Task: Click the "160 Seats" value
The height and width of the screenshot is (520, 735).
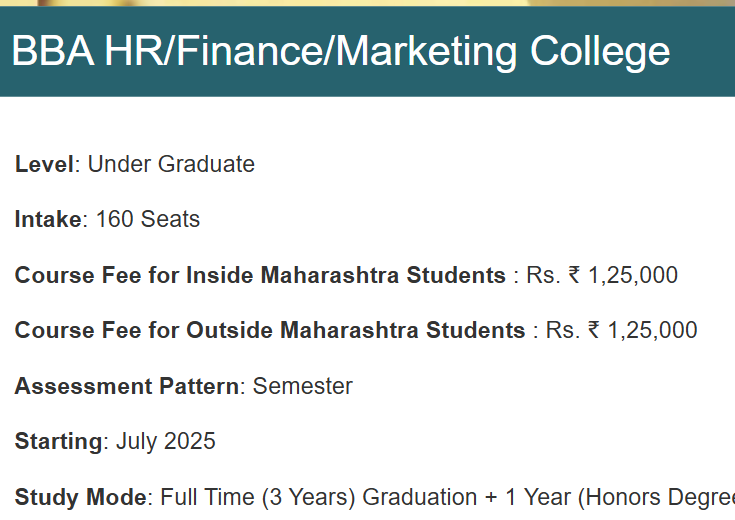Action: coord(148,219)
